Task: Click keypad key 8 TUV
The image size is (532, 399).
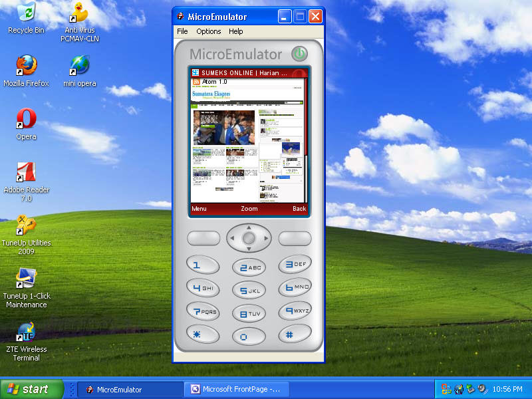Action: point(249,313)
